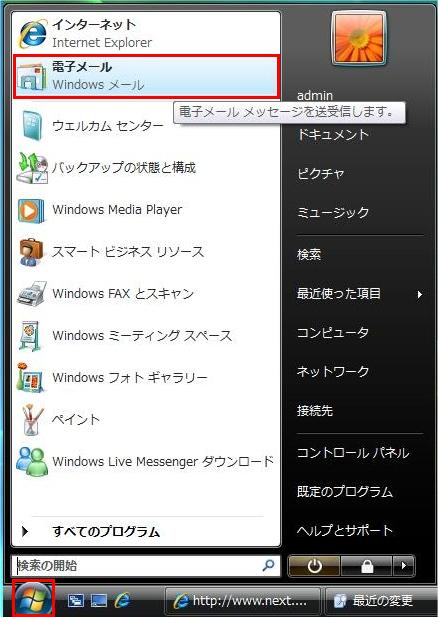The height and width of the screenshot is (617, 438).
Task: Open 既定のプログラム
Action: click(345, 492)
